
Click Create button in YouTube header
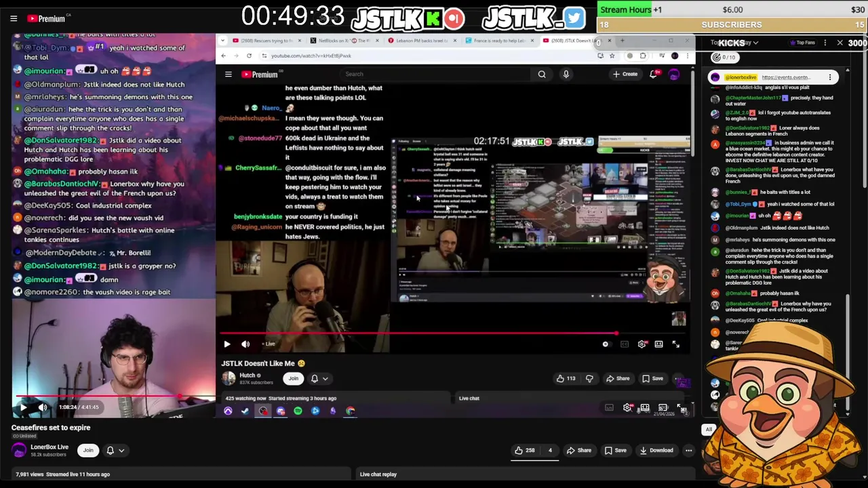pyautogui.click(x=625, y=74)
